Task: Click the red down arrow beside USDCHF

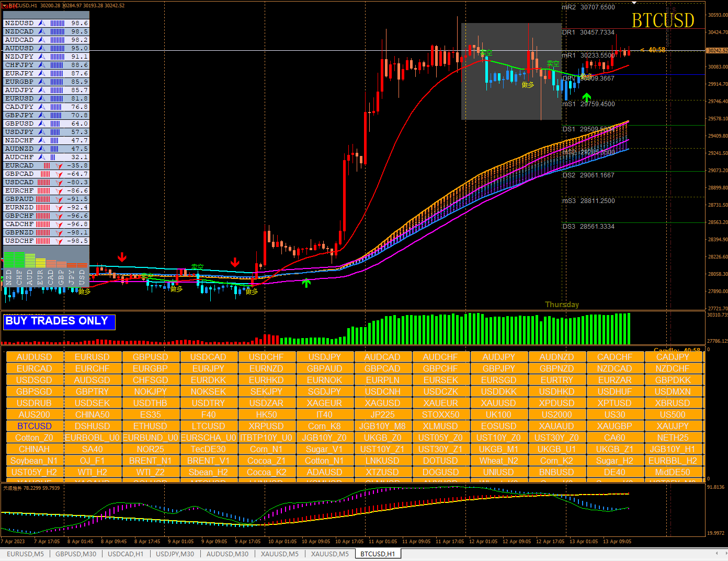Action: pos(59,241)
